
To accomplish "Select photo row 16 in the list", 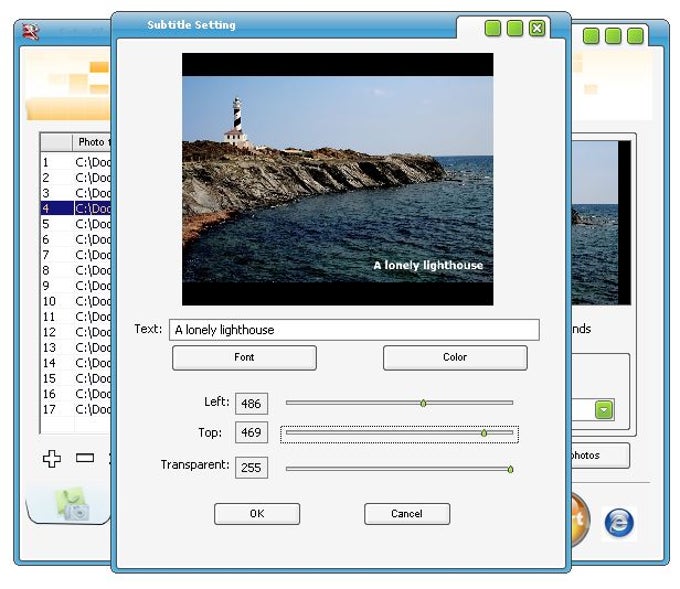I will (x=76, y=394).
